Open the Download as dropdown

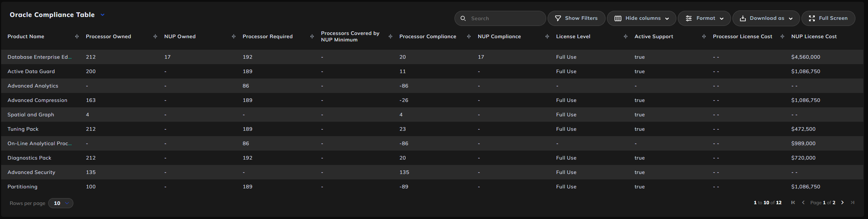(x=766, y=18)
